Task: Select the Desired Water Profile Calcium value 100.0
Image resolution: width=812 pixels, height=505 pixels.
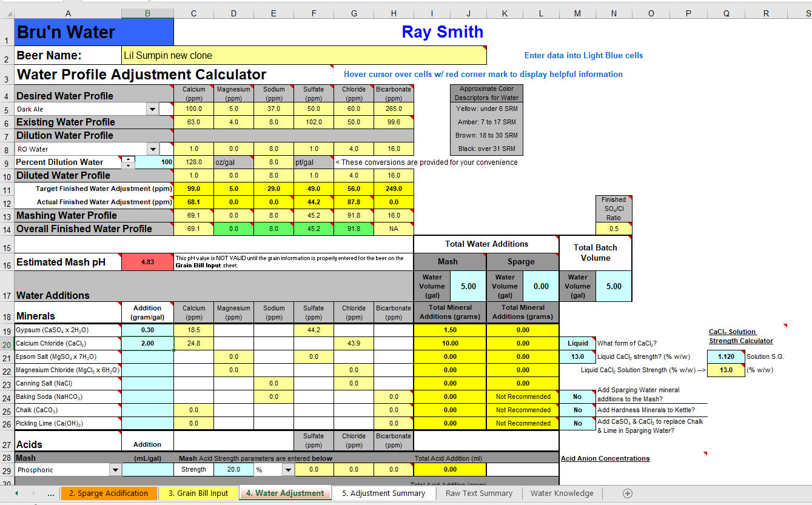Action: [x=193, y=109]
